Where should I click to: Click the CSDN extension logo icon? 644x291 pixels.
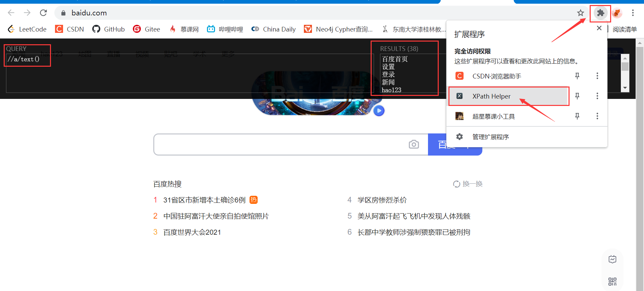(x=460, y=76)
